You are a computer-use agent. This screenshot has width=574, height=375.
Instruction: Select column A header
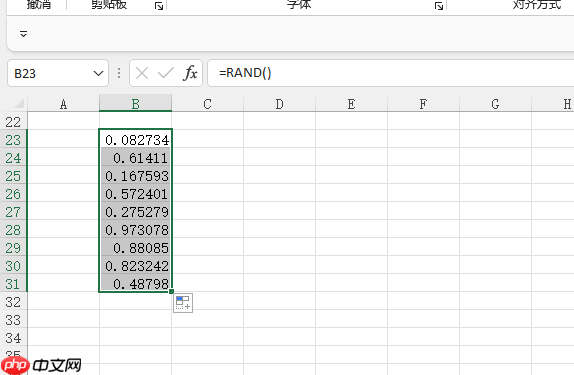(63, 104)
